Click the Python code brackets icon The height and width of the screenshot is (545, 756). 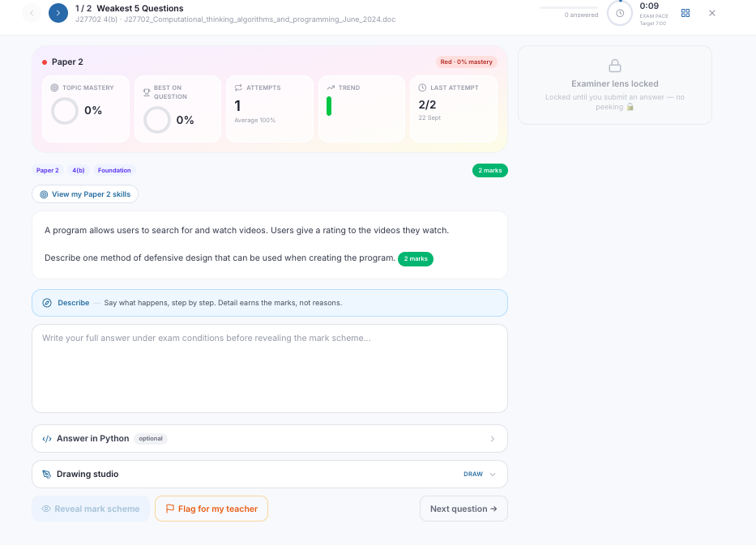(x=47, y=438)
